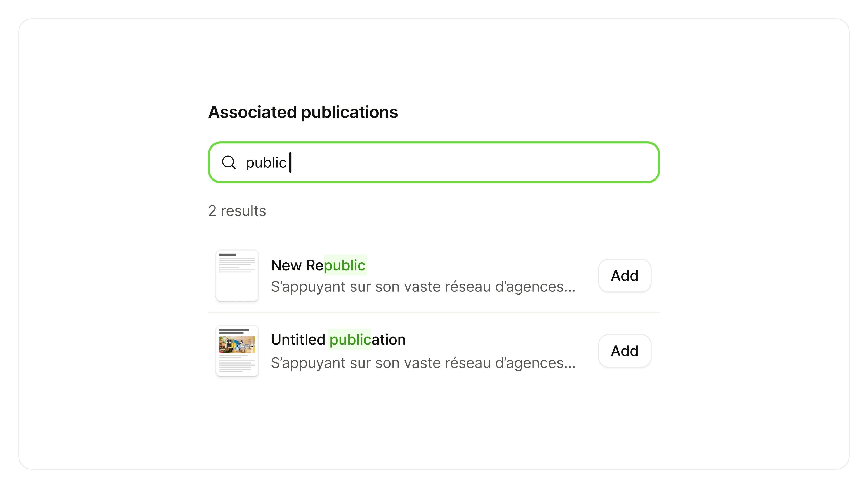Focus the Associated publications search field
Image resolution: width=868 pixels, height=488 pixels.
434,162
